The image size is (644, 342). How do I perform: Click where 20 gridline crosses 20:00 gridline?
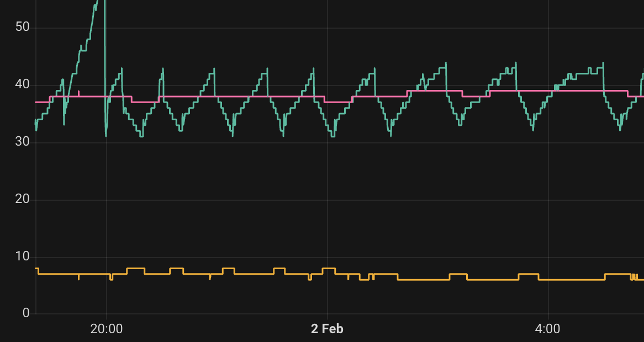click(x=107, y=200)
